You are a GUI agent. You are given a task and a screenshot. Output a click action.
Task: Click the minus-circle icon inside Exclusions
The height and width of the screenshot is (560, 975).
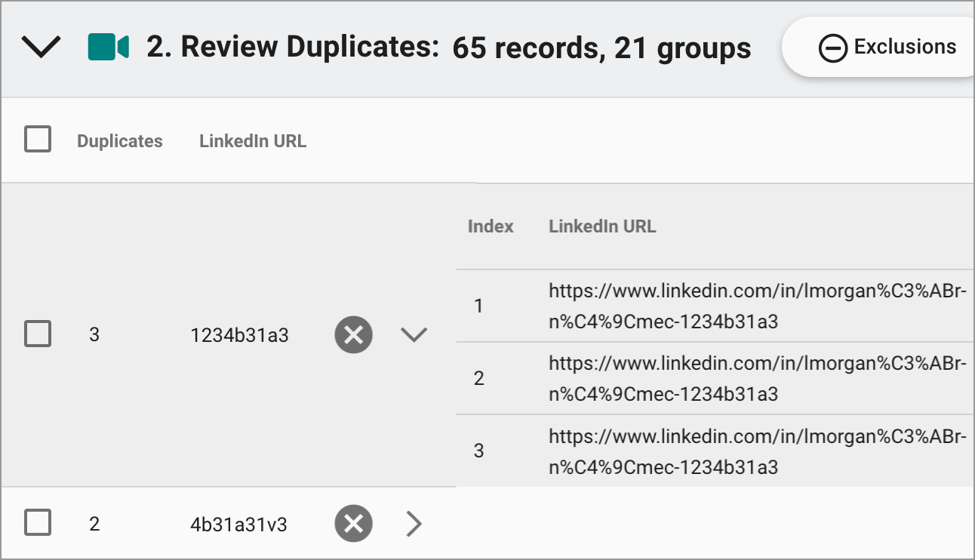click(833, 47)
